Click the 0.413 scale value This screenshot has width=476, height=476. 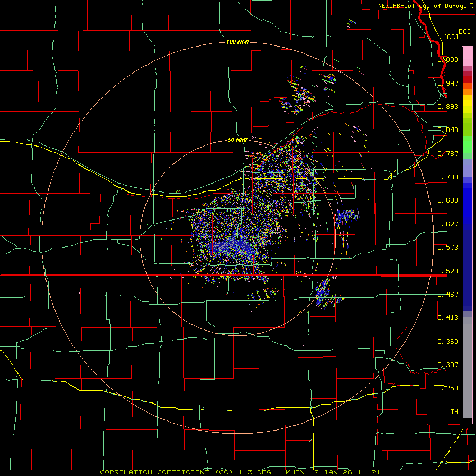point(448,318)
